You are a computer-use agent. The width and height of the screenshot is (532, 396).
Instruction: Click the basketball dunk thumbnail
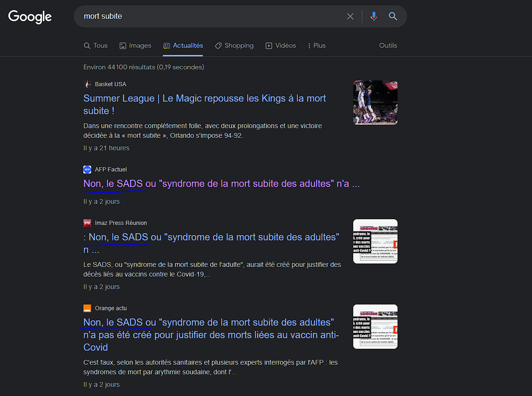coord(375,103)
